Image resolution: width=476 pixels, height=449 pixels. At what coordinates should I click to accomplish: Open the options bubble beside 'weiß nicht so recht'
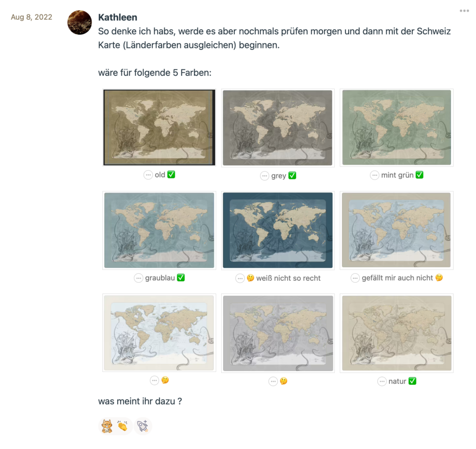[240, 278]
